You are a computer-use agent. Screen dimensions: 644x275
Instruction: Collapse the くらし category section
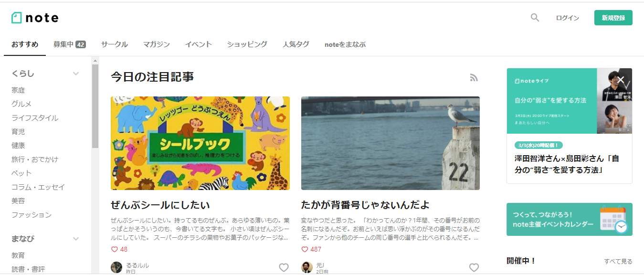click(75, 74)
